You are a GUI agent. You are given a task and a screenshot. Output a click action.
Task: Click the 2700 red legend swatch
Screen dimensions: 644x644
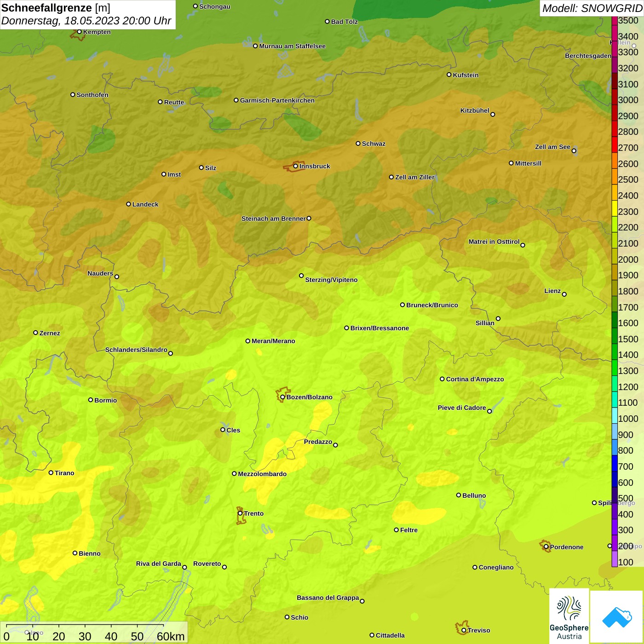pyautogui.click(x=615, y=144)
